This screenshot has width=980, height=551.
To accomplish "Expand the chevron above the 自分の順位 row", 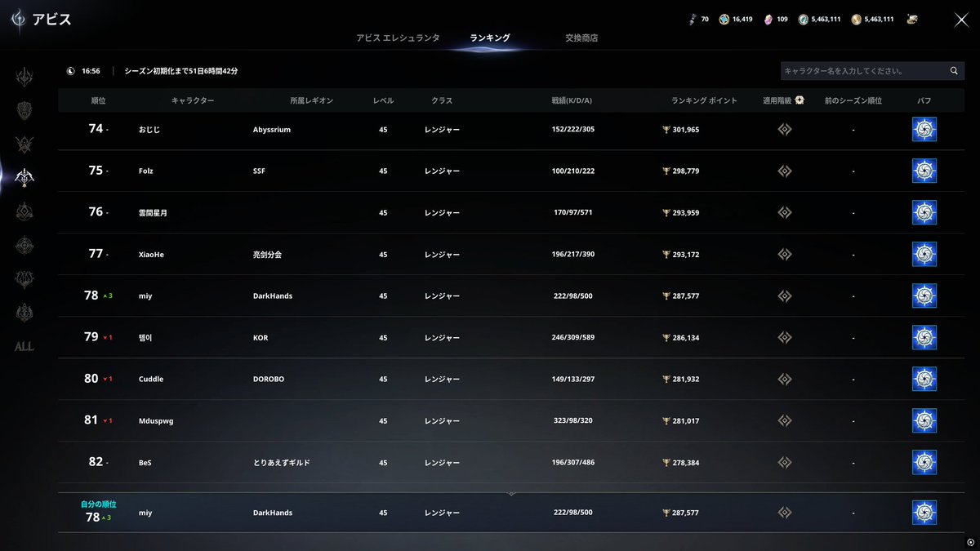I will (x=511, y=493).
